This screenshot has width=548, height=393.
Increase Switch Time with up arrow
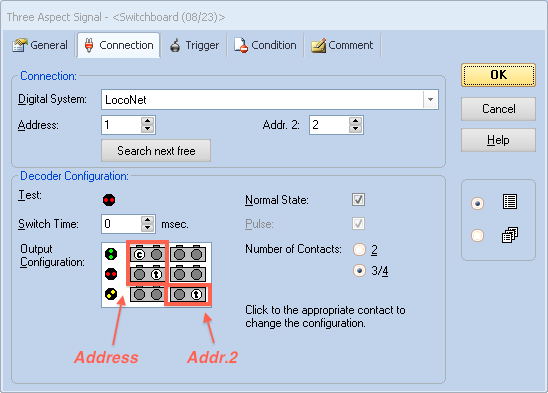click(147, 220)
